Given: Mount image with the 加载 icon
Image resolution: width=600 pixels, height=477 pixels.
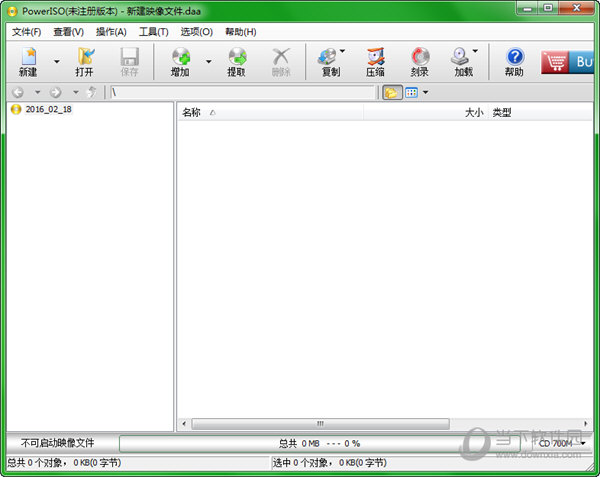Looking at the screenshot, I should coord(463,62).
